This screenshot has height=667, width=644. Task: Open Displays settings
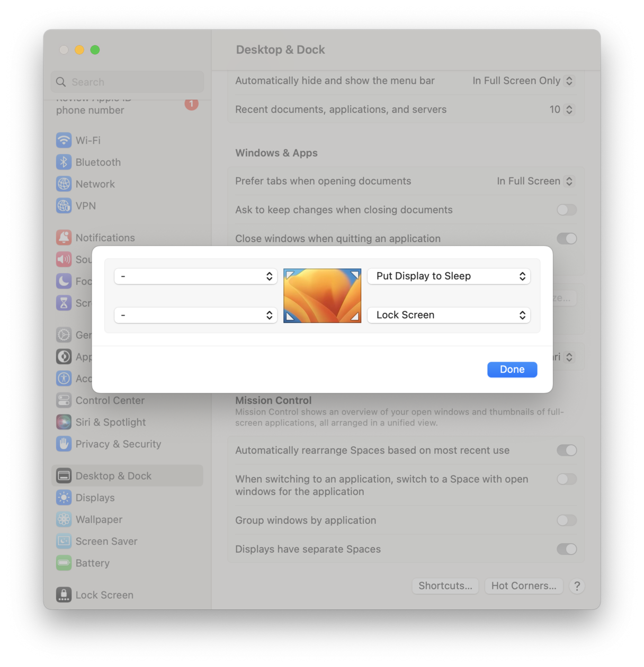pyautogui.click(x=94, y=498)
